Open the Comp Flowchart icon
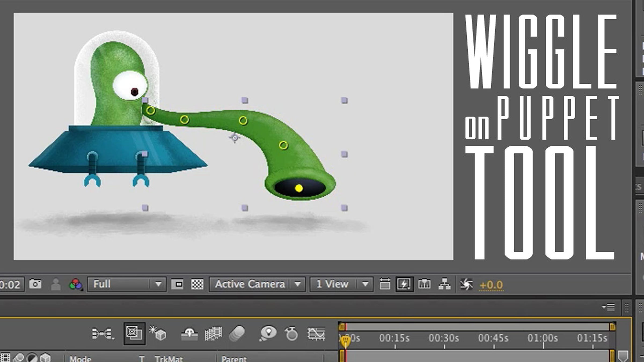The width and height of the screenshot is (644, 362). [x=444, y=284]
